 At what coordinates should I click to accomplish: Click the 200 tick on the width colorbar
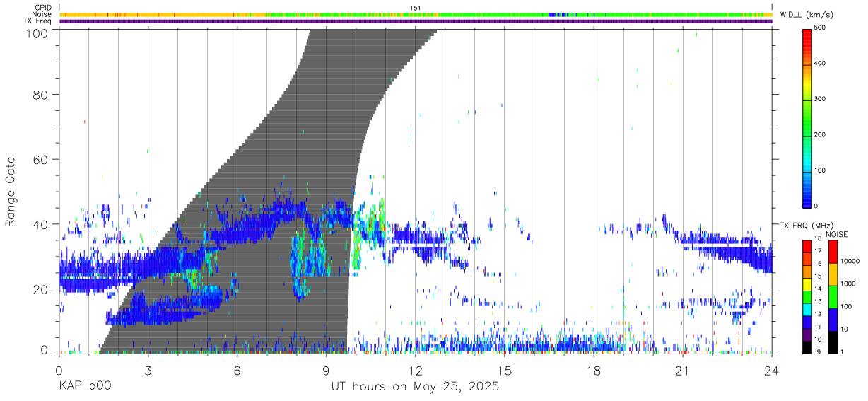pos(821,134)
